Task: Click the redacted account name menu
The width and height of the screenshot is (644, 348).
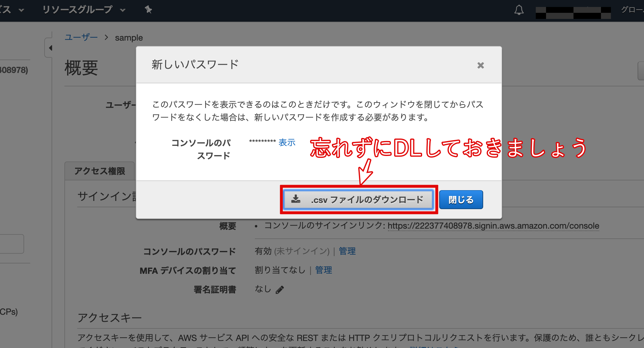Action: (x=573, y=13)
